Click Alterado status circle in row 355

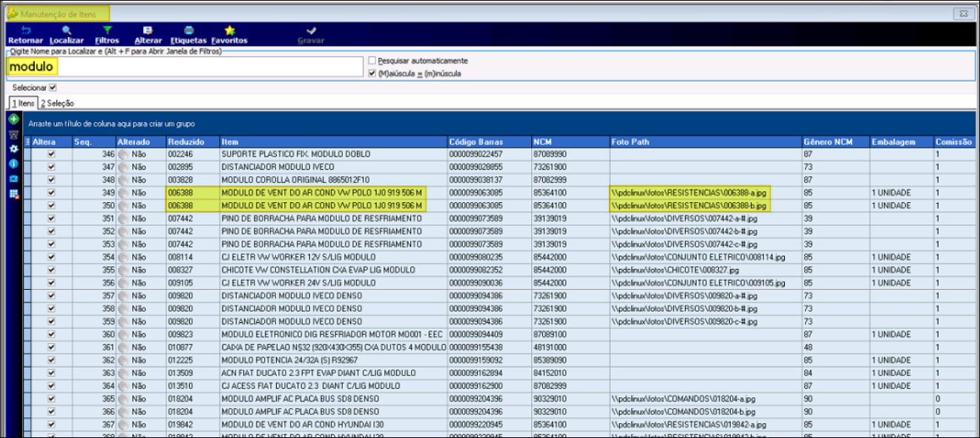123,270
